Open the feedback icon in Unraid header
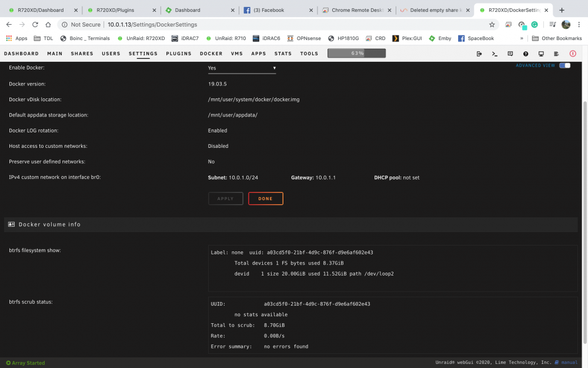This screenshot has height=368, width=588. click(510, 54)
